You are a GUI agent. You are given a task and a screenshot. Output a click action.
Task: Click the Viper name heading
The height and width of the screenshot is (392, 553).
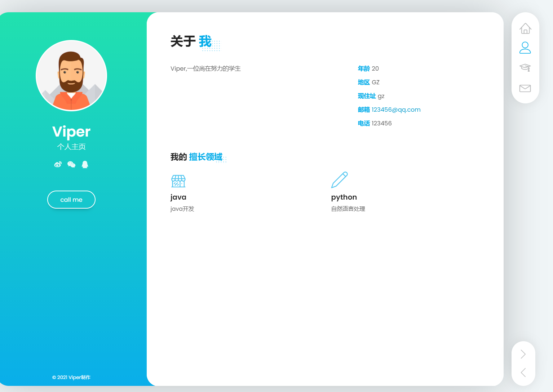tap(71, 132)
